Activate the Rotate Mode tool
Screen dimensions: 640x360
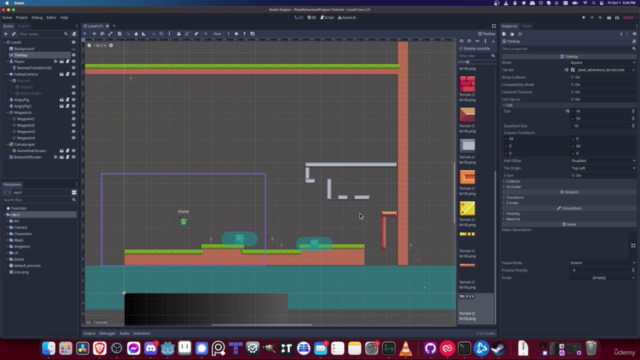(x=102, y=34)
